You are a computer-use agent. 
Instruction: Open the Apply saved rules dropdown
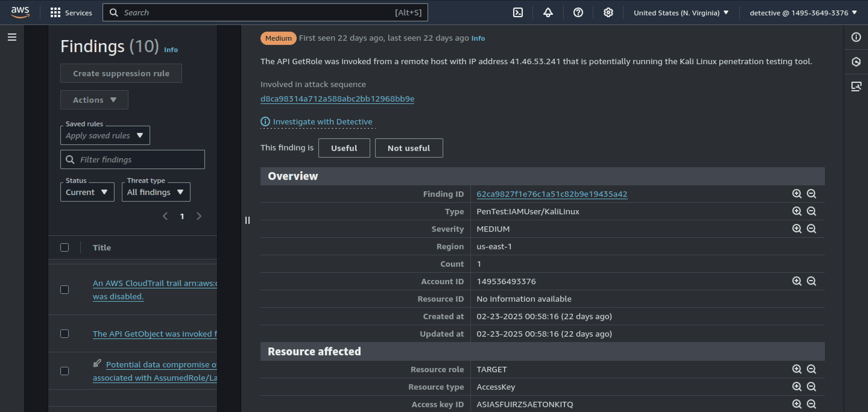pyautogui.click(x=105, y=135)
